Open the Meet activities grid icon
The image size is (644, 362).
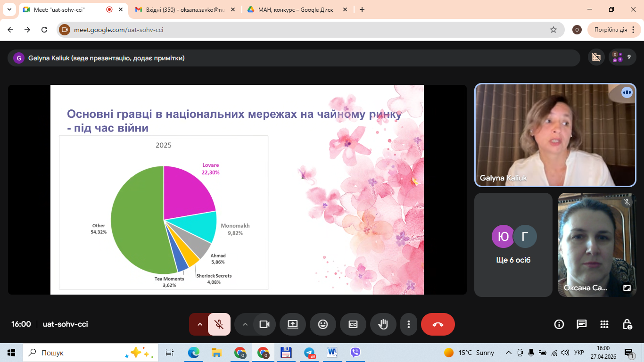604,324
